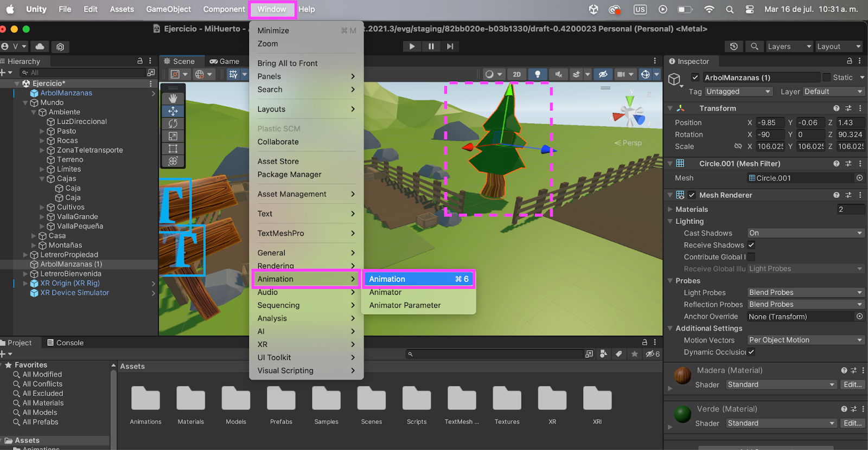Click the scale constrain proportions link icon
This screenshot has height=450, width=868.
coord(738,146)
